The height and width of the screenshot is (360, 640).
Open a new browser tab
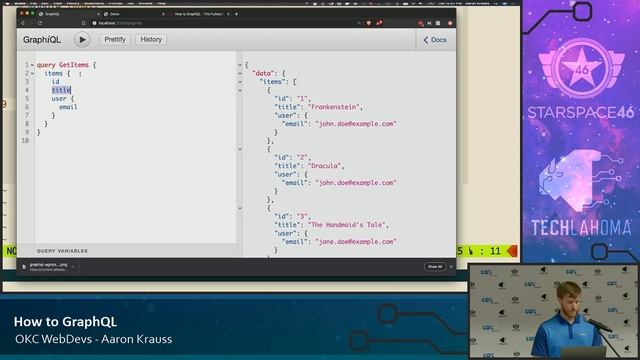point(236,14)
